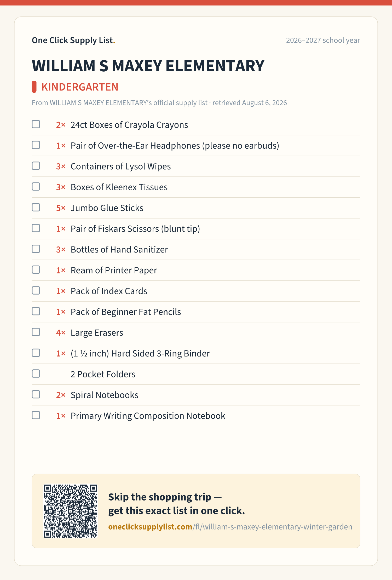Mark Pack of Index Cards checked
Screen dimensions: 392x580
[x=36, y=290]
